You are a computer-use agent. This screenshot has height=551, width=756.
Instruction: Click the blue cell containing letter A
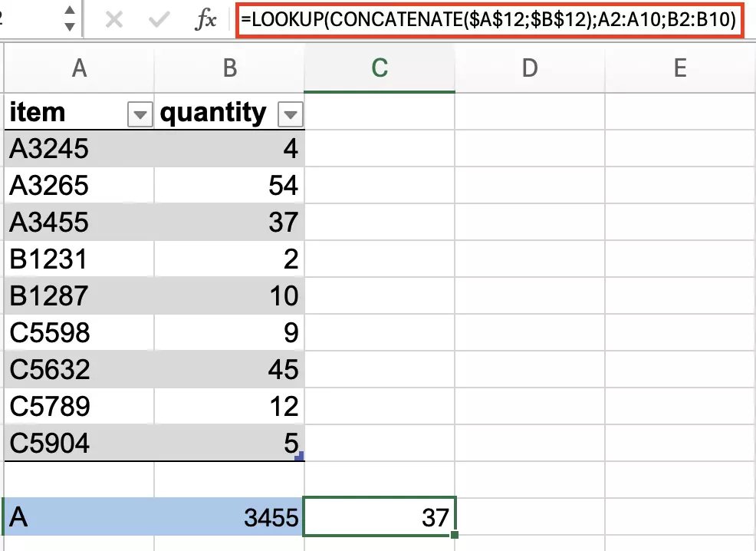click(x=79, y=517)
